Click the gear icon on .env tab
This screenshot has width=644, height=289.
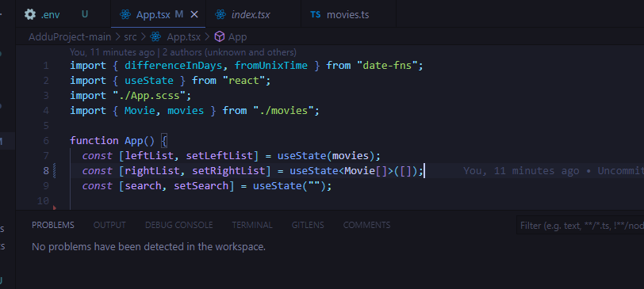[30, 14]
